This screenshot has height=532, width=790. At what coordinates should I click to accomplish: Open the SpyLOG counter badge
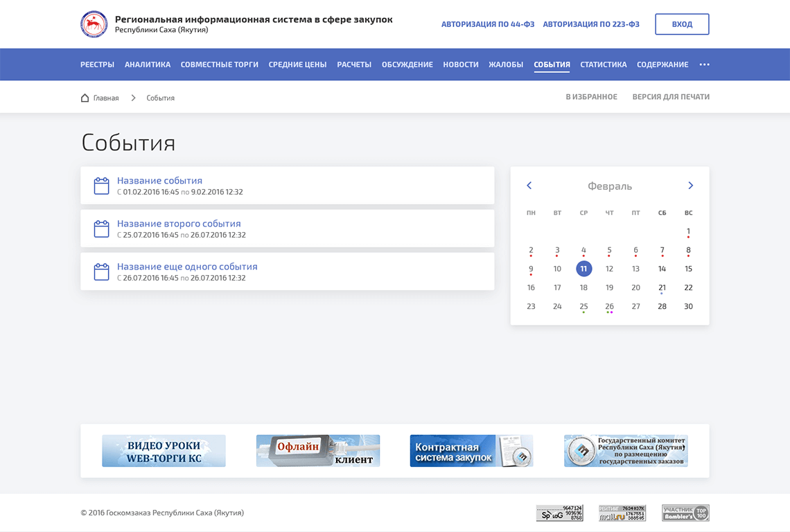pos(559,513)
